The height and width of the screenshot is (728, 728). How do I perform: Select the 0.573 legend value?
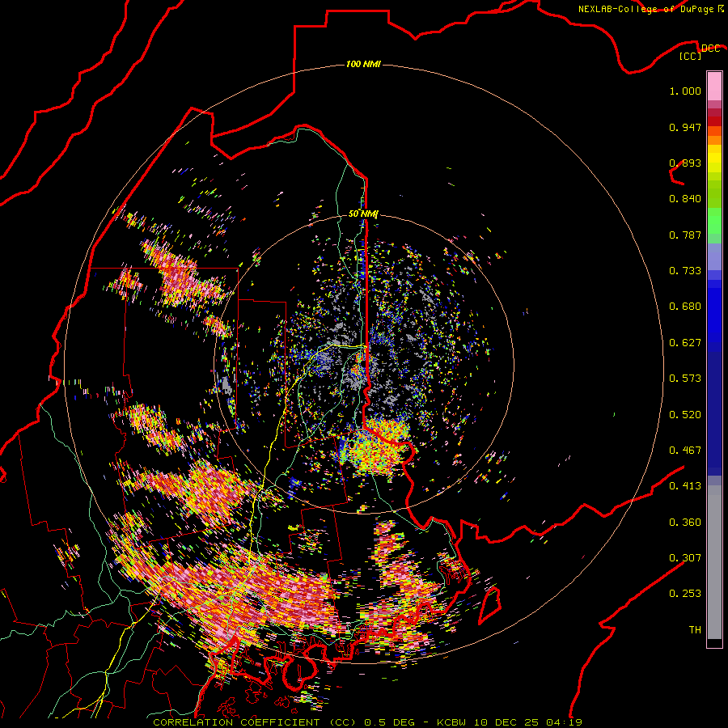685,379
